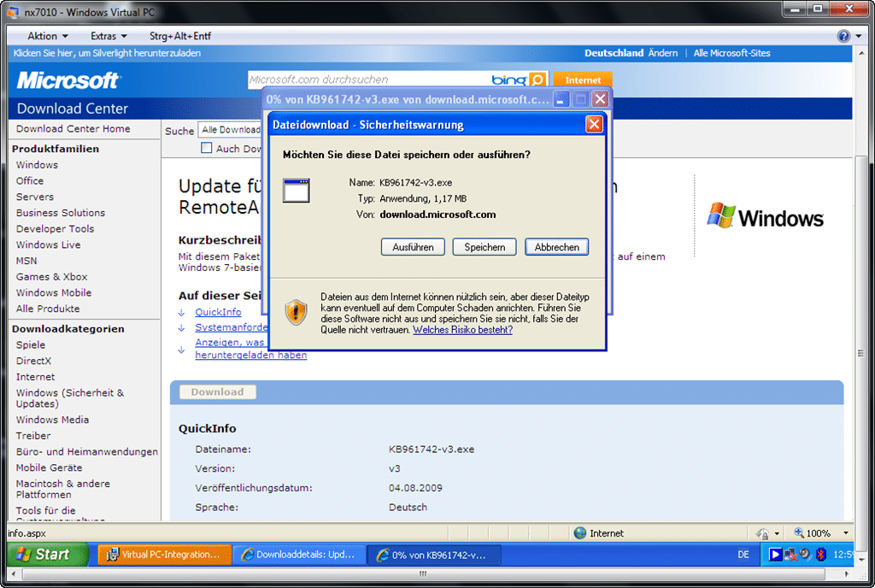Click the zoom magnifier icon in status bar

click(x=799, y=532)
